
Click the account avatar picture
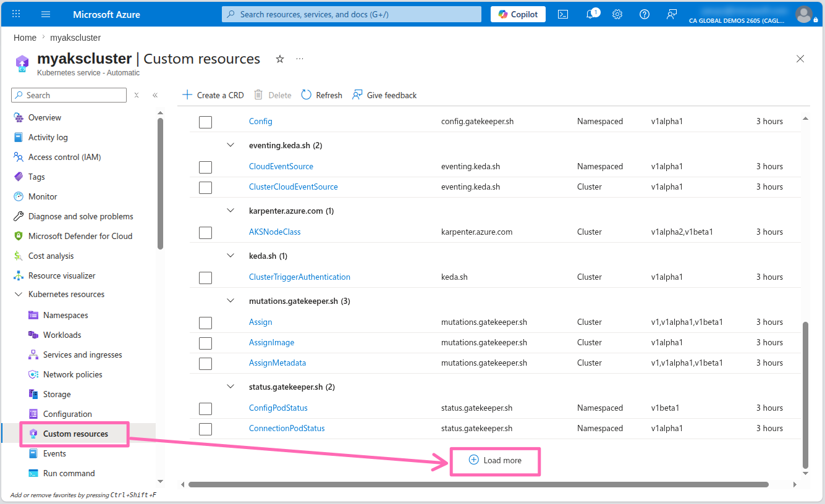point(804,14)
